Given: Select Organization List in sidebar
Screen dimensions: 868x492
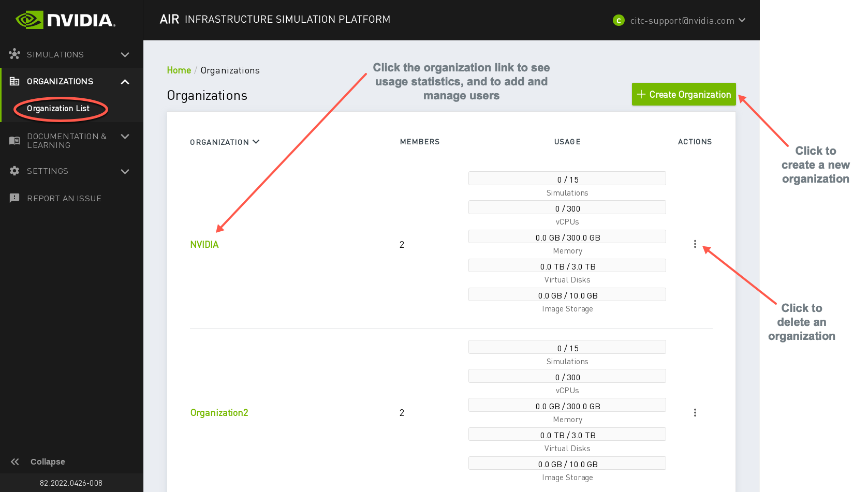Looking at the screenshot, I should (58, 109).
